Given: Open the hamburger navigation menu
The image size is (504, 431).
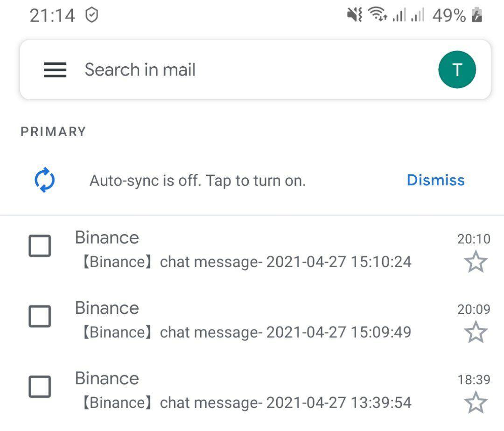Looking at the screenshot, I should (x=55, y=70).
